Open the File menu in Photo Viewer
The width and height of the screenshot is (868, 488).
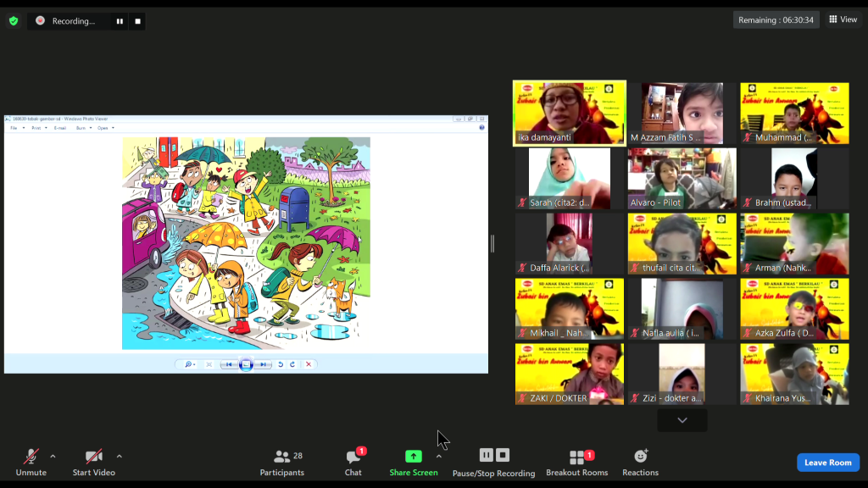tap(14, 128)
